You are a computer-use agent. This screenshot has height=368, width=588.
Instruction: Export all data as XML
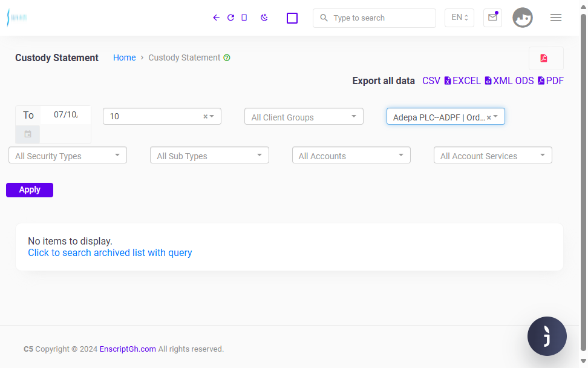tap(502, 81)
